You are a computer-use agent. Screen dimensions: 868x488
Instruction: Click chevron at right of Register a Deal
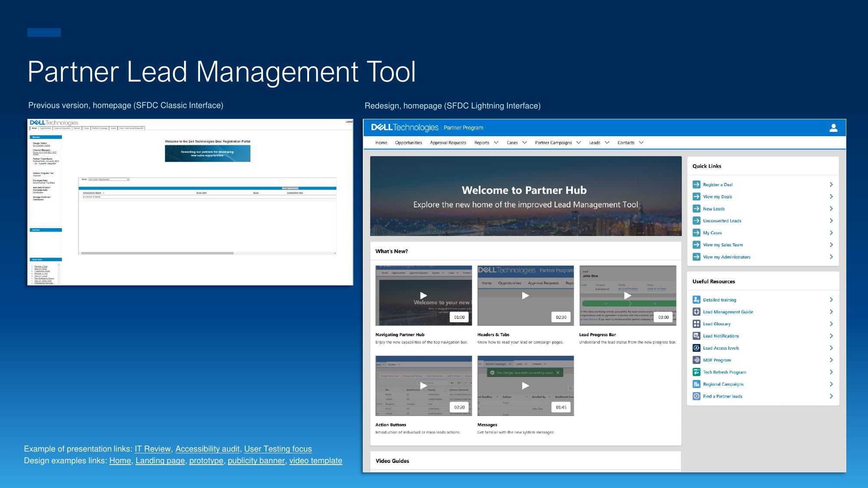pos(831,184)
